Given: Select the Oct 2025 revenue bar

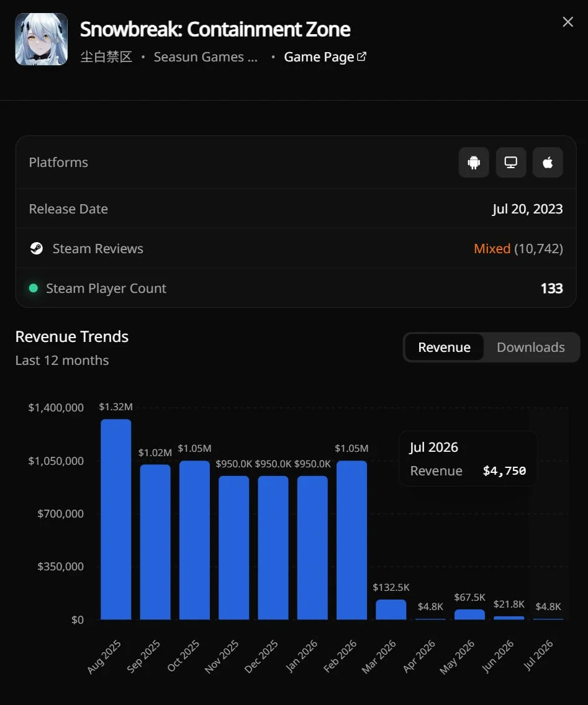Looking at the screenshot, I should 194,540.
